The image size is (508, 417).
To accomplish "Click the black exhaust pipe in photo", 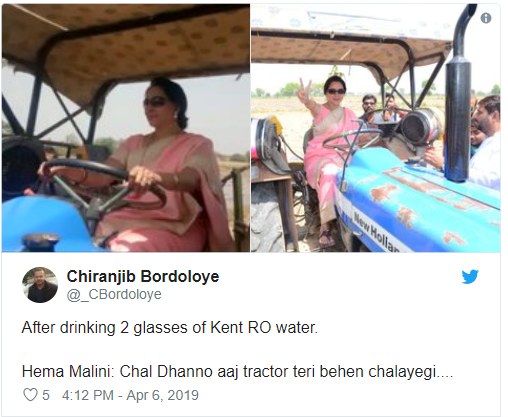I will 458,97.
